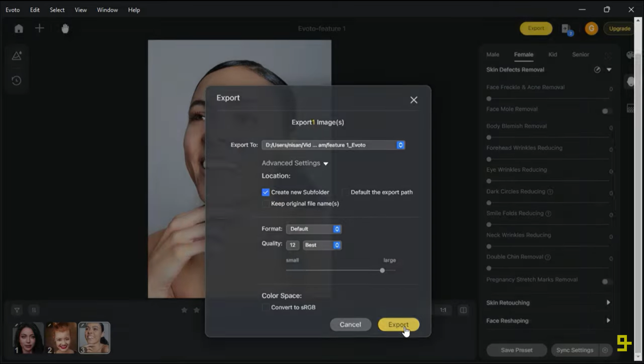Collapse the Advanced Settings section

(x=326, y=163)
